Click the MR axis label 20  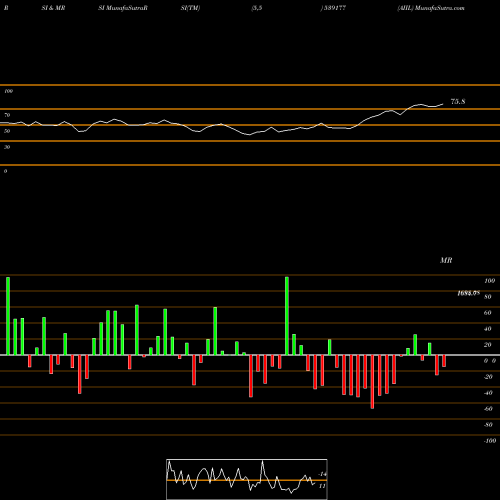click(488, 345)
